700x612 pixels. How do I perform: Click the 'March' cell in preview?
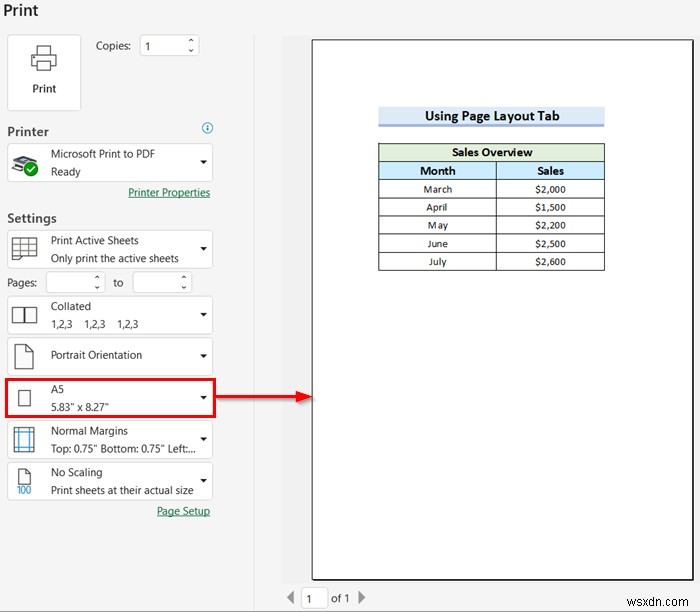[438, 189]
